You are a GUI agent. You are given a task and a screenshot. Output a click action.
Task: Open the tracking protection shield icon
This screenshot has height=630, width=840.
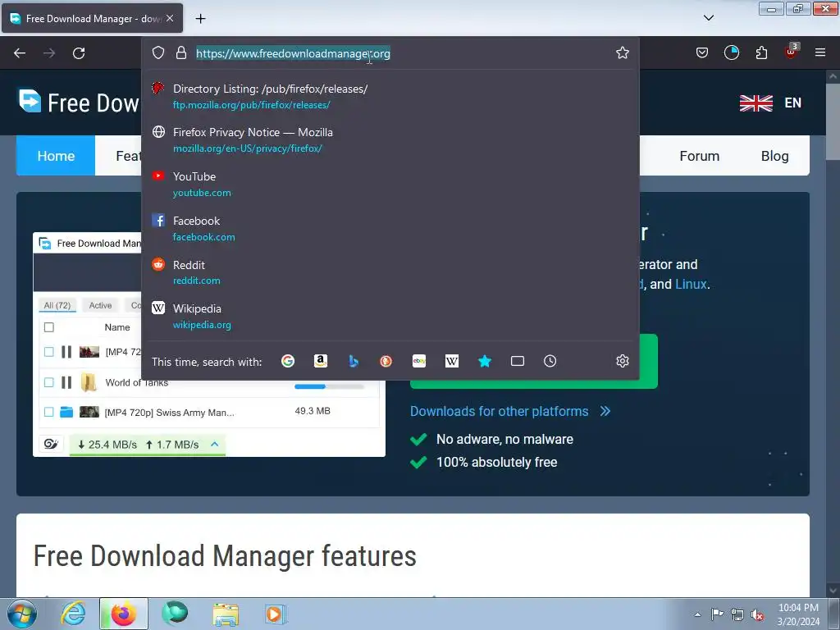coord(158,52)
